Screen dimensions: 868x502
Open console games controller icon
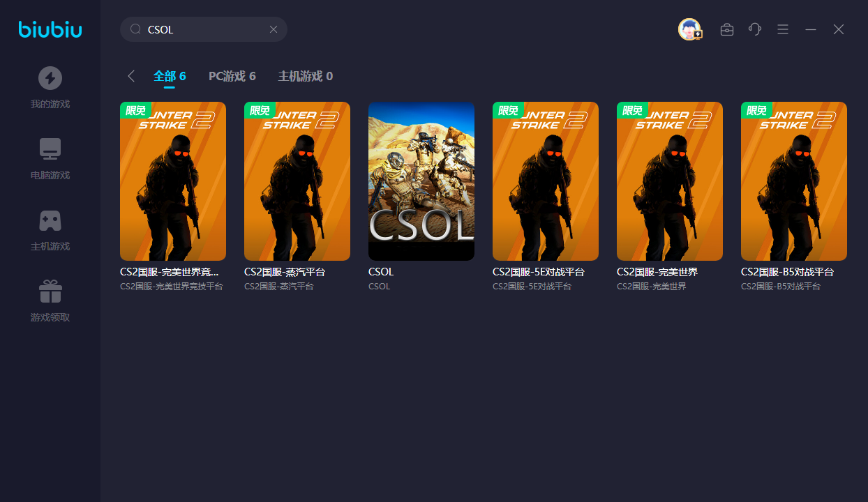(x=50, y=220)
